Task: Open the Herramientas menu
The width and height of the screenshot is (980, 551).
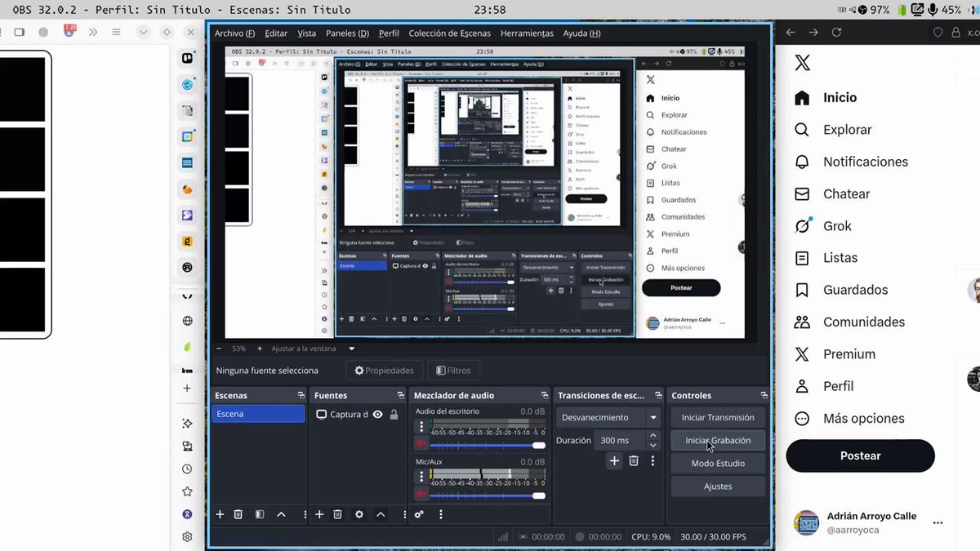Action: point(527,33)
